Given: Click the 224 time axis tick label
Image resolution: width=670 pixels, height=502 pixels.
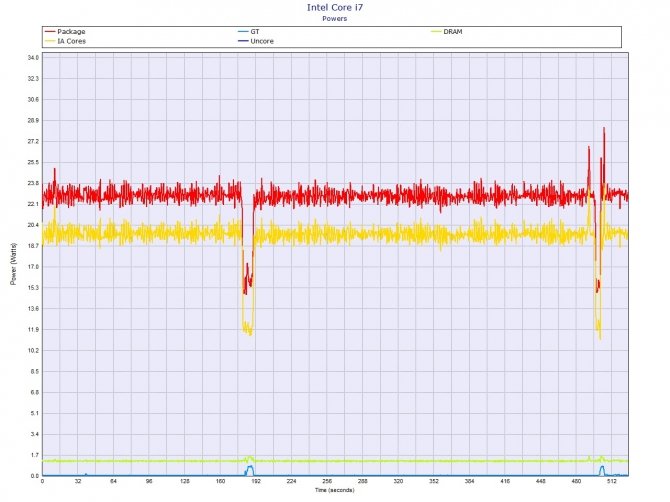Looking at the screenshot, I should pyautogui.click(x=291, y=481).
